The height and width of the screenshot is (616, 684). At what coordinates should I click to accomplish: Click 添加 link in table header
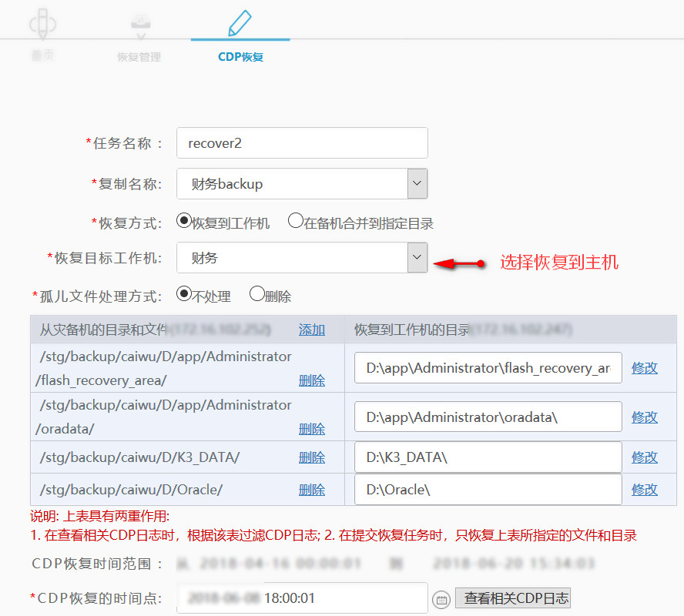tap(311, 330)
